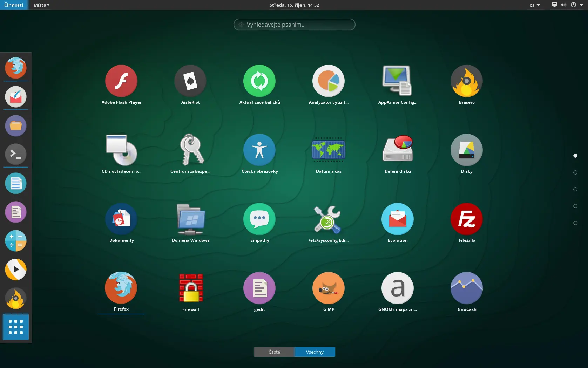The image size is (588, 368).
Task: Open Firewall configuration
Action: click(190, 288)
